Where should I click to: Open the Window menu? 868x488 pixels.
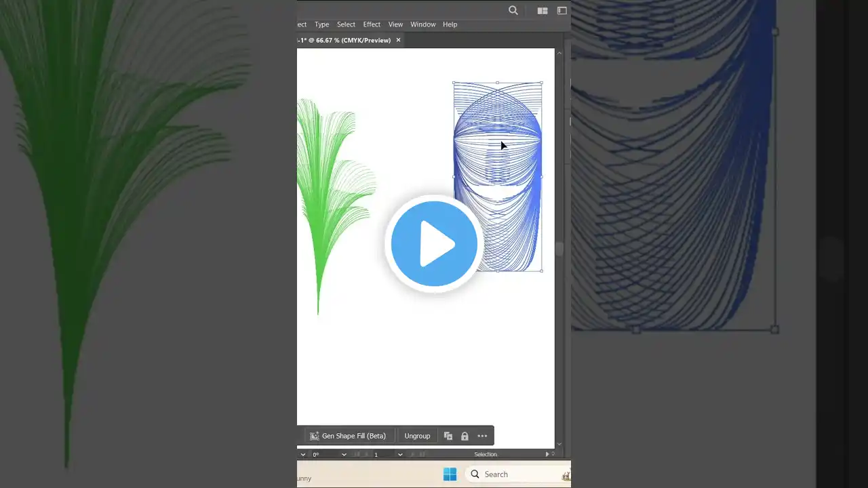[423, 24]
